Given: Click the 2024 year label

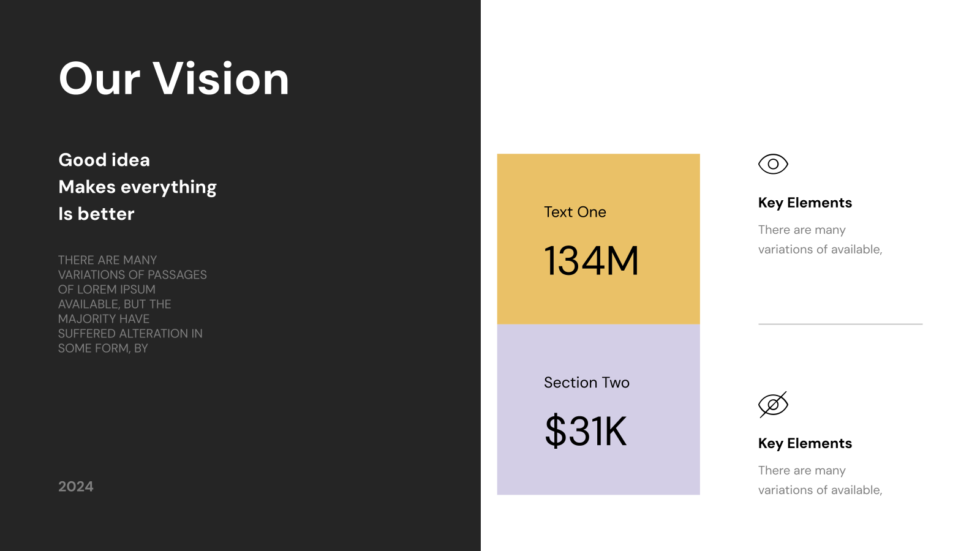Looking at the screenshot, I should pos(76,487).
